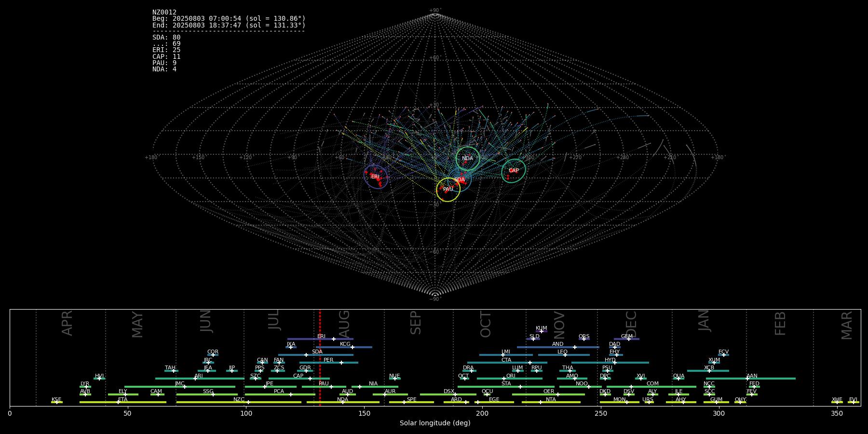Image resolution: width=868 pixels, height=434 pixels.
Task: Click the HVI shower bar in timeline
Action: (x=99, y=379)
